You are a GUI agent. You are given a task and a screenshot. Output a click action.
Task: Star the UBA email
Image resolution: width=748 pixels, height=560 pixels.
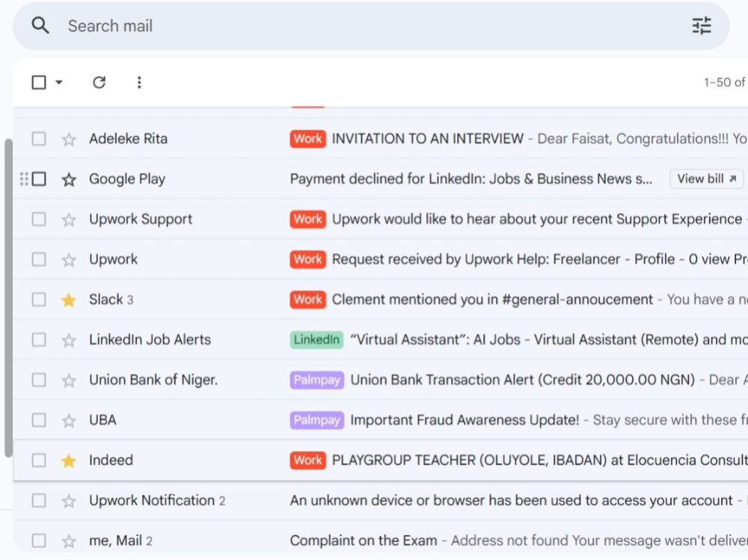(x=69, y=420)
